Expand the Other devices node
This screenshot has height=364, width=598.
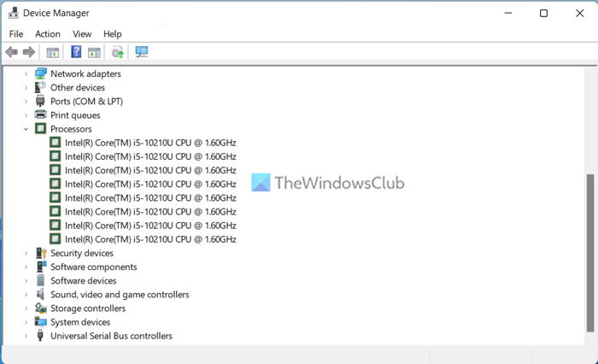click(26, 88)
